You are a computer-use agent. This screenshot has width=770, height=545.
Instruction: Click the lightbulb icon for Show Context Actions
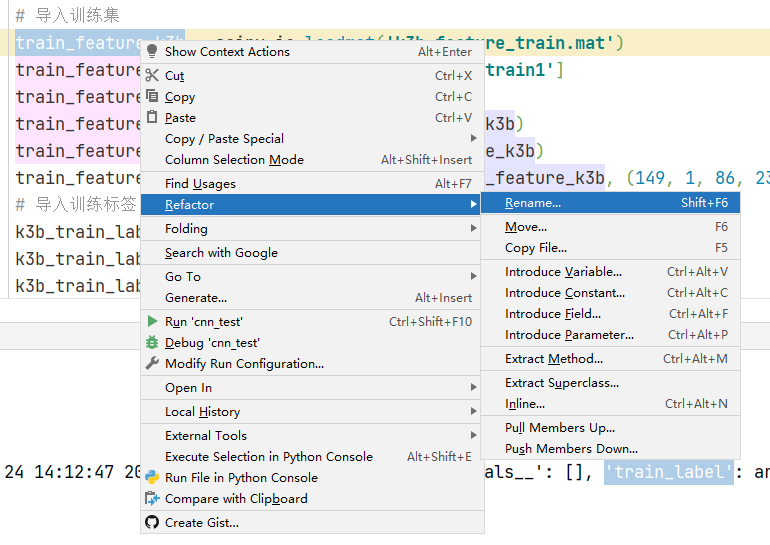[152, 51]
